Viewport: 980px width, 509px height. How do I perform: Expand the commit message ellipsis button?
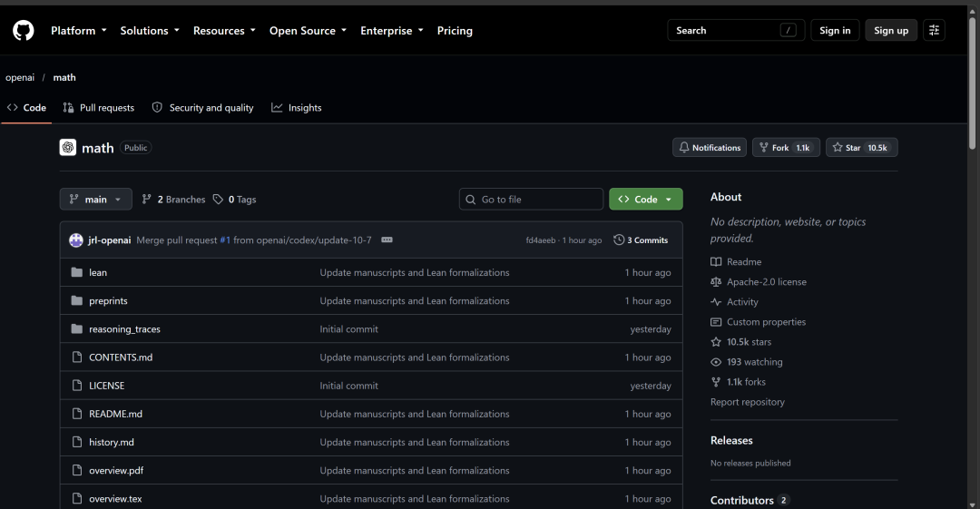click(x=387, y=240)
